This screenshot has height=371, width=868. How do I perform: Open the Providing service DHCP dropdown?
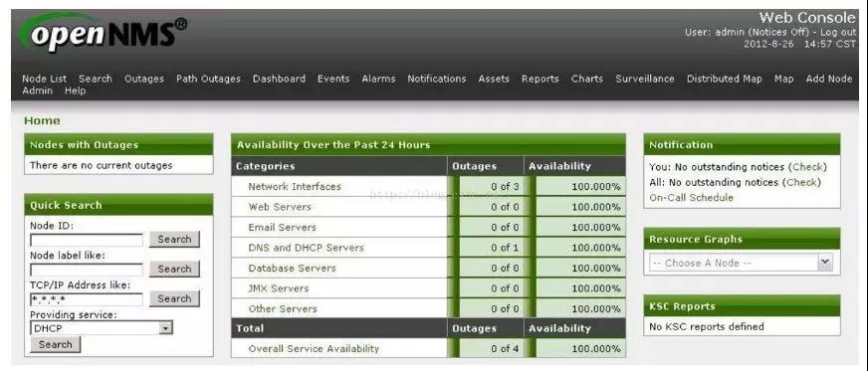click(x=102, y=328)
